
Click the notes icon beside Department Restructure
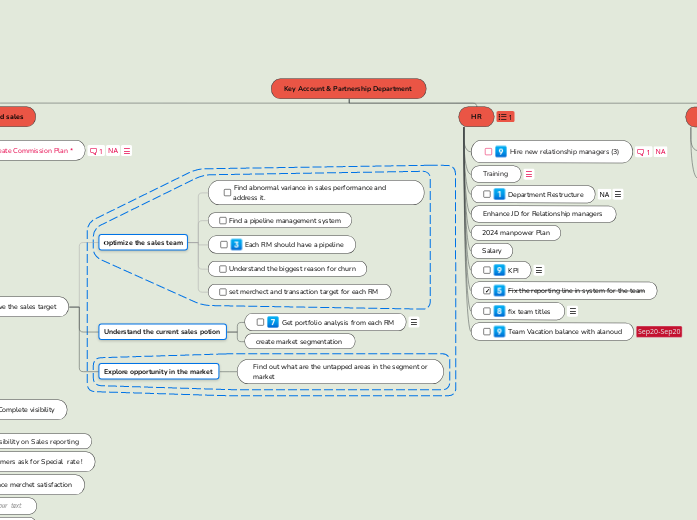(618, 194)
